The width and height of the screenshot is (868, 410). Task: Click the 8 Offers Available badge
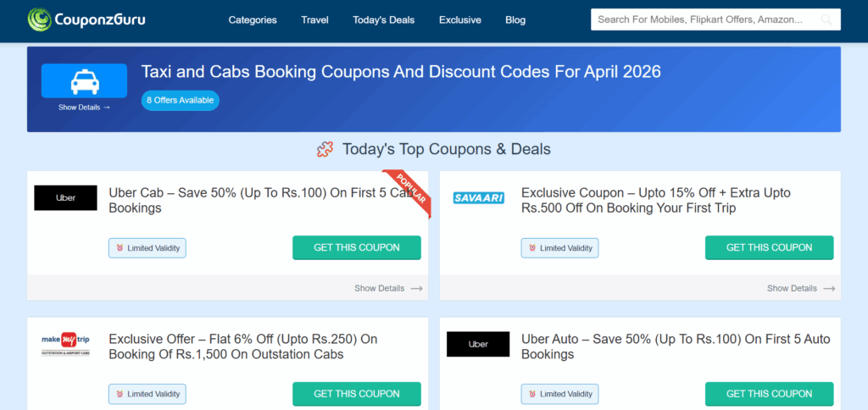pyautogui.click(x=180, y=101)
